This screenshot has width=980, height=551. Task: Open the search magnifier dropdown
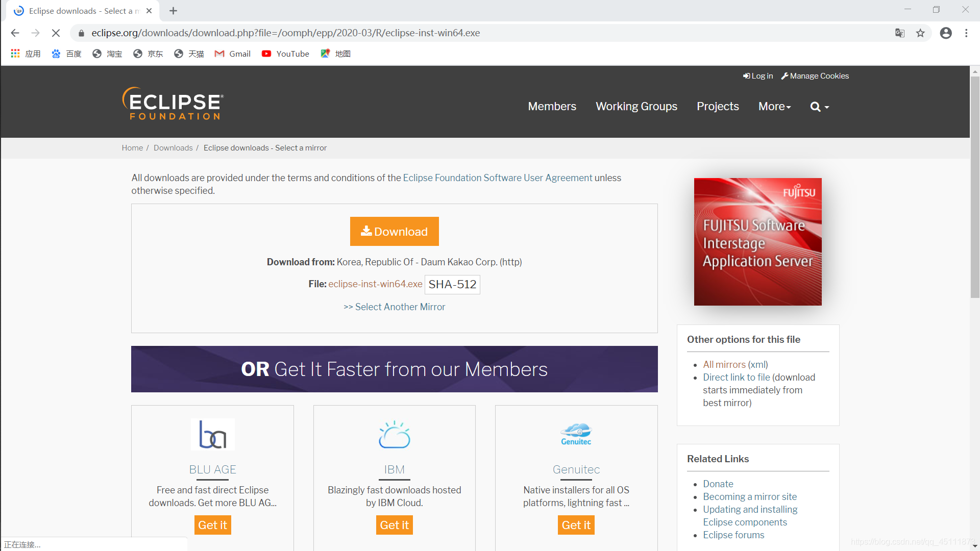[x=819, y=107]
